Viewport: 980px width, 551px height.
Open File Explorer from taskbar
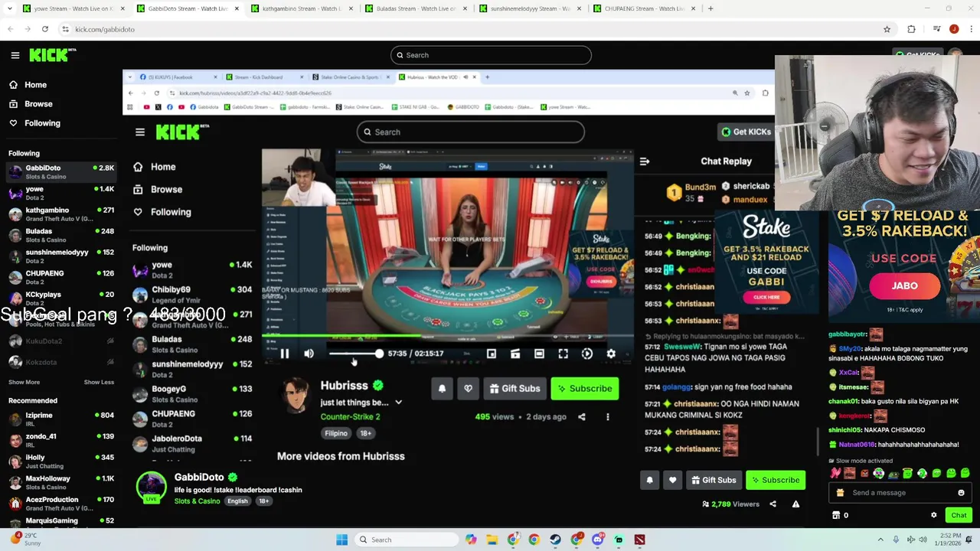[x=492, y=540]
